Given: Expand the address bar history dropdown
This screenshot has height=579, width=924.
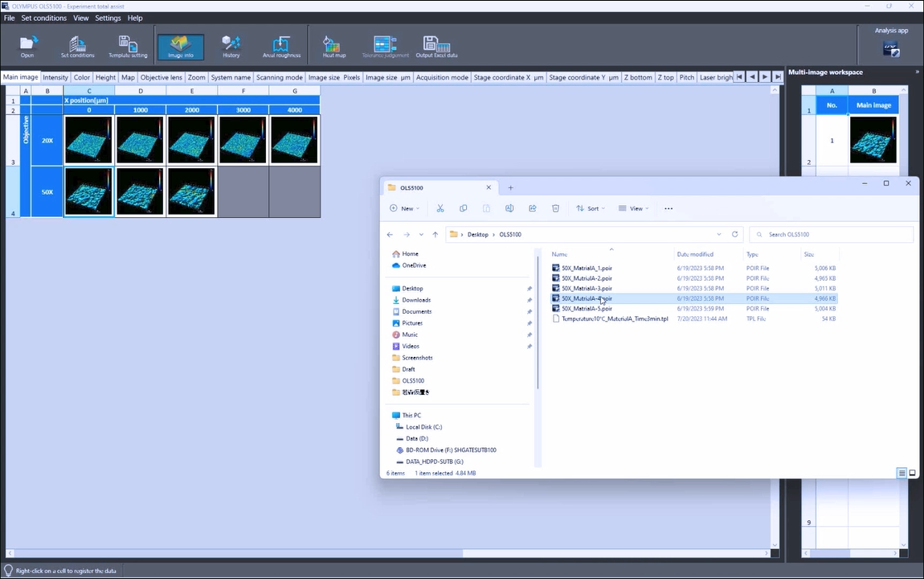Looking at the screenshot, I should [719, 234].
